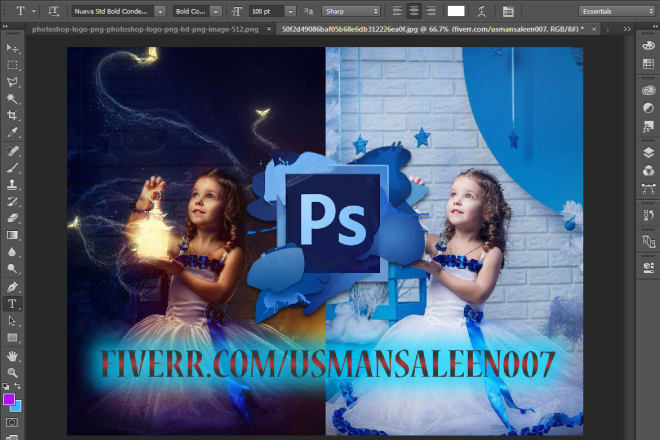Viewport: 660px width, 440px height.
Task: Show hidden document tabs with double arrow
Action: pyautogui.click(x=627, y=29)
